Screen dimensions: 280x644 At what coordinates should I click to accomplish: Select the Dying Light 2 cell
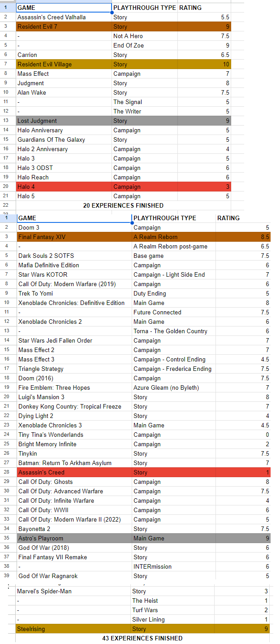(74, 416)
